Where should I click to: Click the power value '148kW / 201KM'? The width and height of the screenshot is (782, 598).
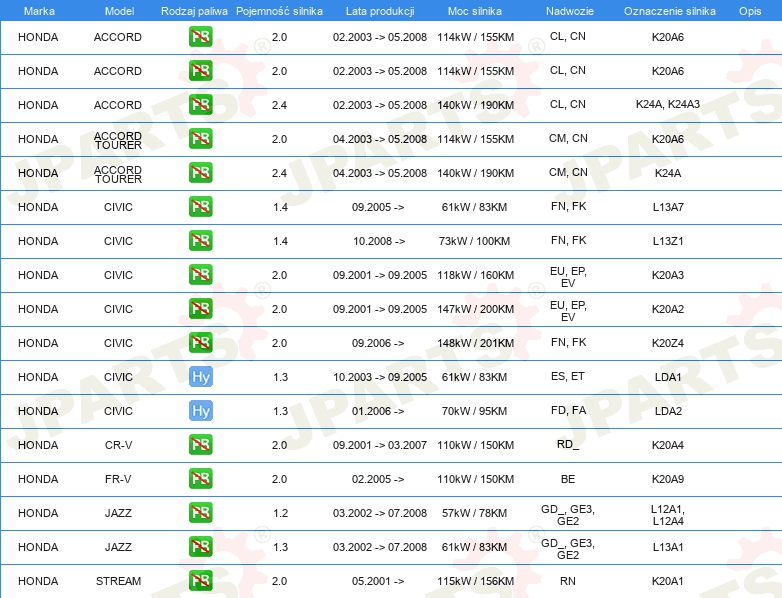click(475, 343)
